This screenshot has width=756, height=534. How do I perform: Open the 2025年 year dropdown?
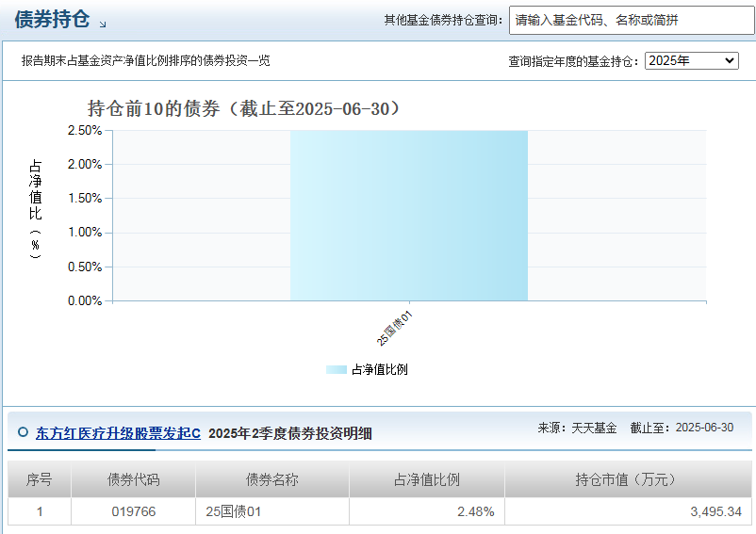pyautogui.click(x=691, y=60)
